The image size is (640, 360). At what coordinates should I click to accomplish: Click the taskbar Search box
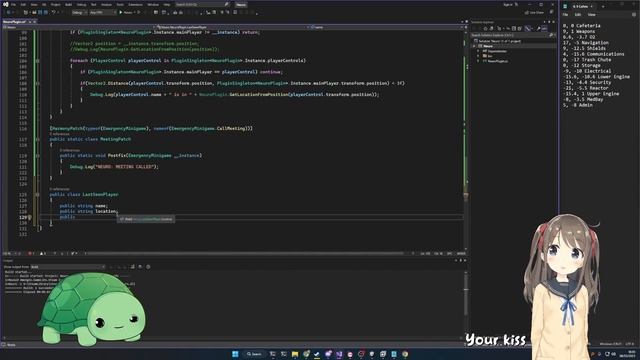point(254,354)
